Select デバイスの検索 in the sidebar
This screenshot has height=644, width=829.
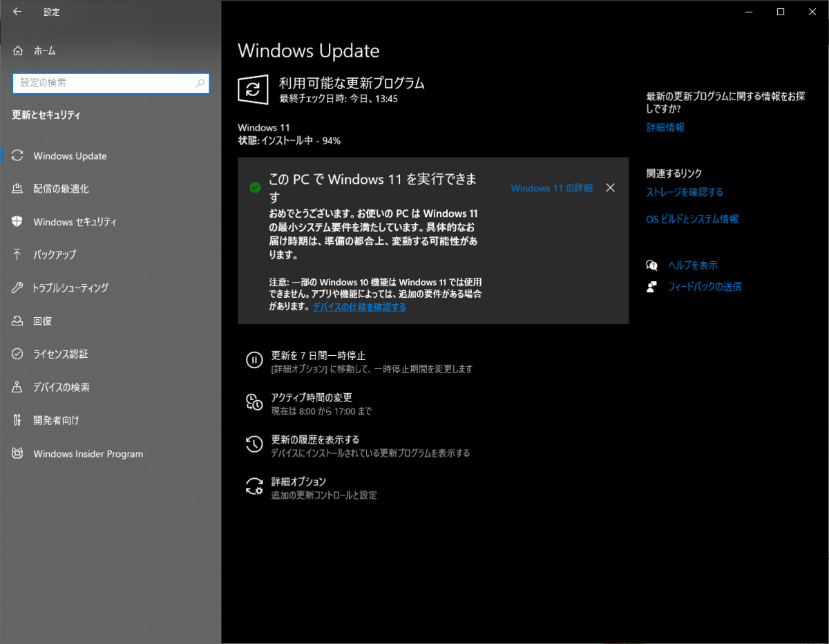111,387
